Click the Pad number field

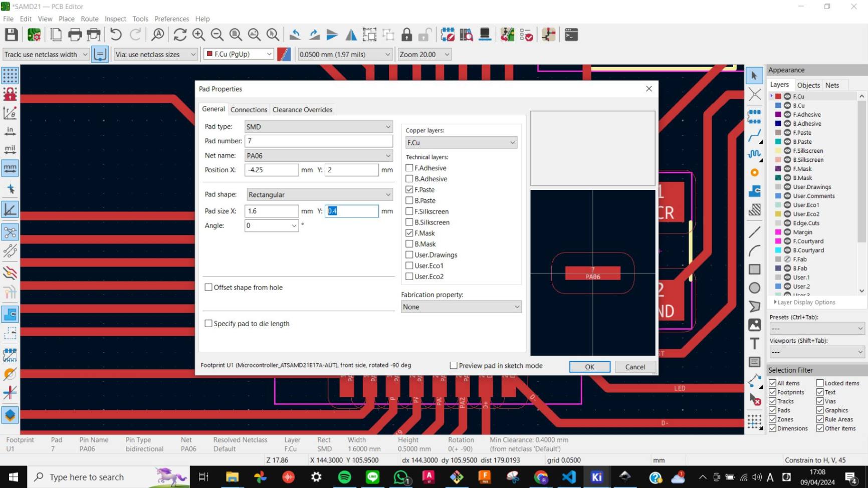pyautogui.click(x=319, y=141)
